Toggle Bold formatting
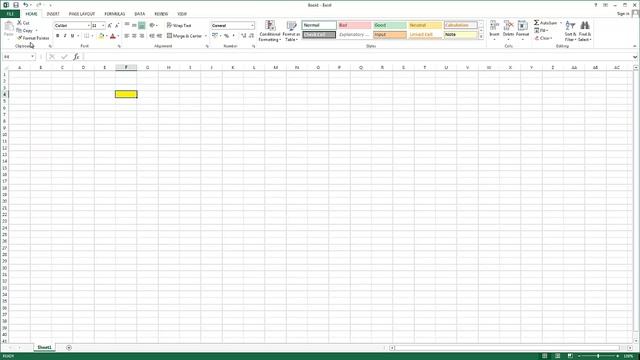Image resolution: width=640 pixels, height=360 pixels. coord(58,36)
